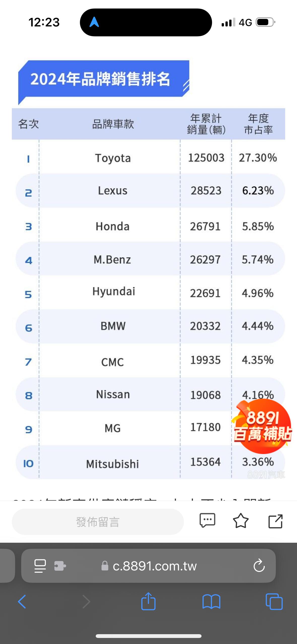Tap the 8891 百萬補貼 promo badge
This screenshot has height=644, width=297.
[262, 426]
